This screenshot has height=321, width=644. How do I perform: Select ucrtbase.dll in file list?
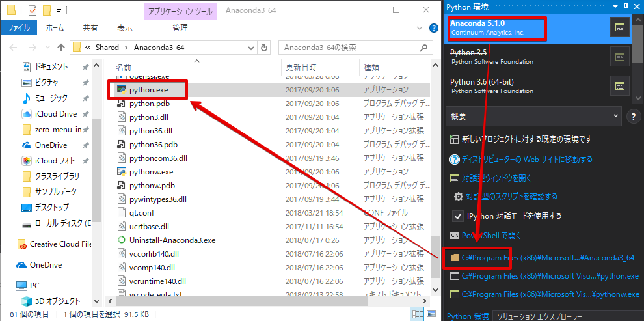point(149,227)
